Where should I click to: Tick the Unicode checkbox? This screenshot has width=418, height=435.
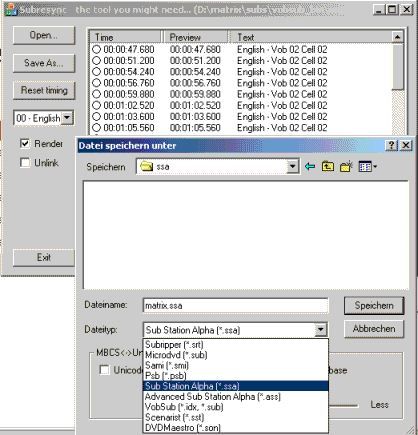coord(105,370)
